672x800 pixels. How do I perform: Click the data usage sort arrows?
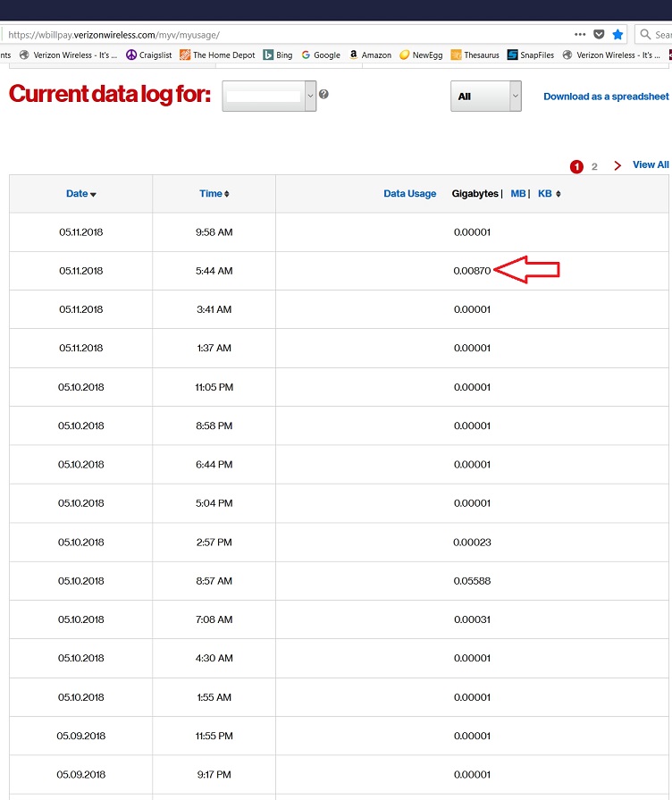(x=559, y=194)
